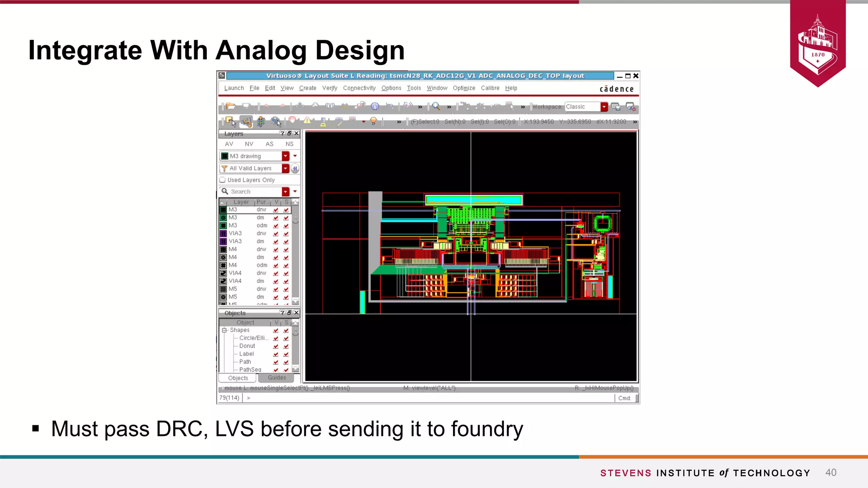Screen dimensions: 868x488
Task: Open the M3 drawing layer dropdown
Action: [286, 156]
